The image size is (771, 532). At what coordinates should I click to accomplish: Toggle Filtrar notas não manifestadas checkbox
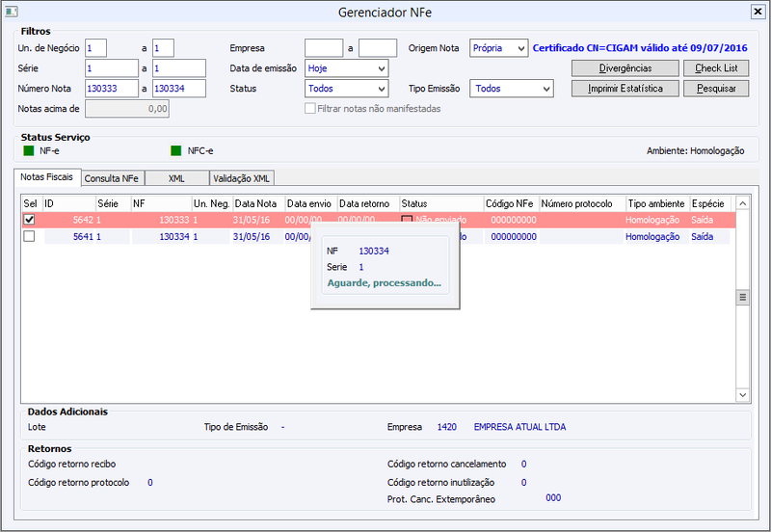tap(309, 108)
